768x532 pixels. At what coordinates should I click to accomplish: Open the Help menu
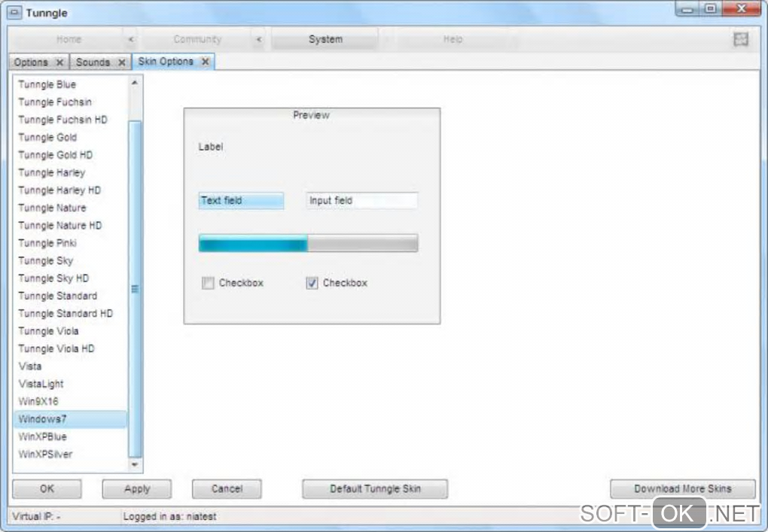[x=453, y=39]
